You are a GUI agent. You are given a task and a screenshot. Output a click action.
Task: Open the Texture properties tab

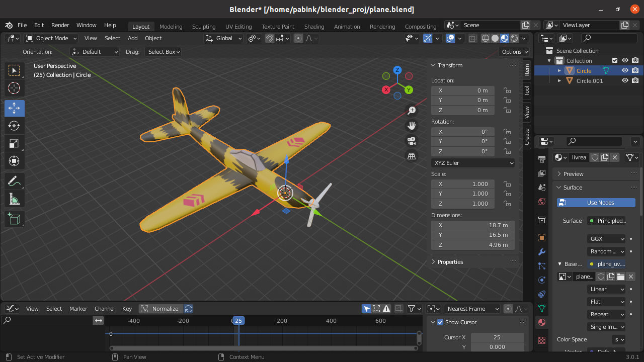click(542, 340)
